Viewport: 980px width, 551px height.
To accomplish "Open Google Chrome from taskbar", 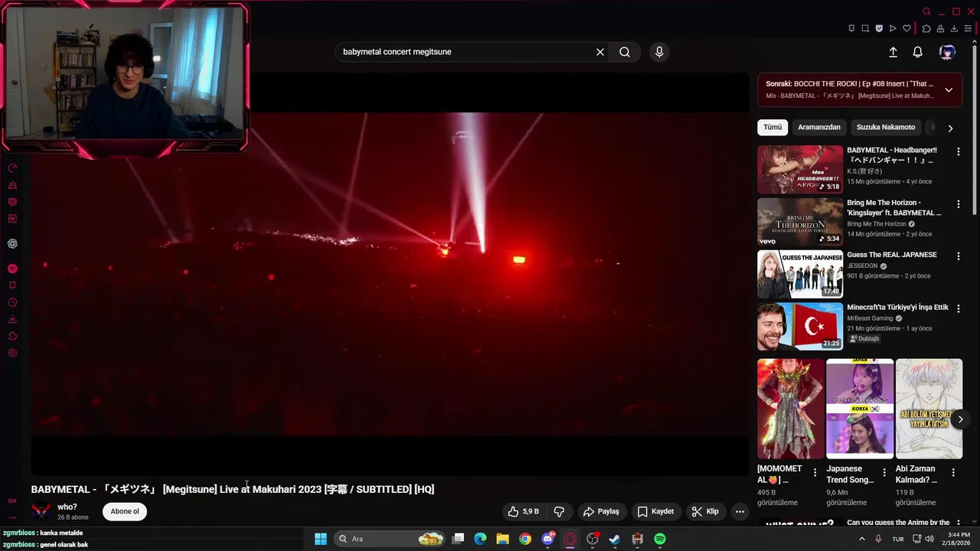I will (x=524, y=539).
